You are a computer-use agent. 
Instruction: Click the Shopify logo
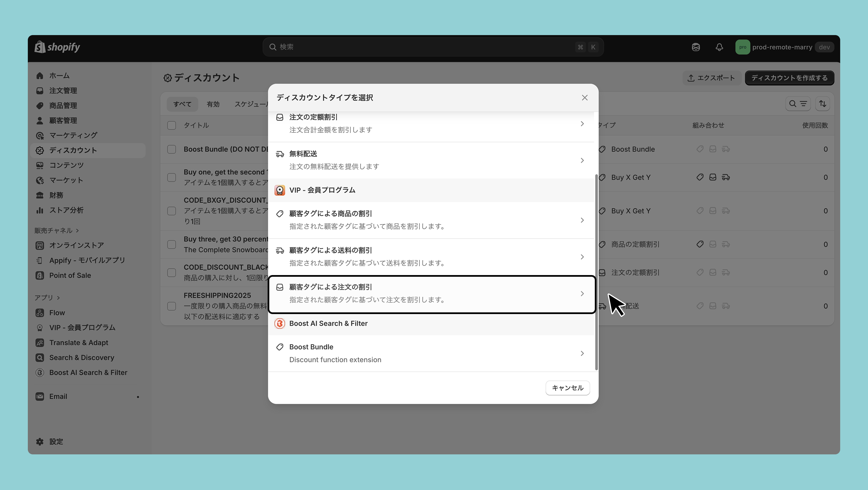click(57, 47)
